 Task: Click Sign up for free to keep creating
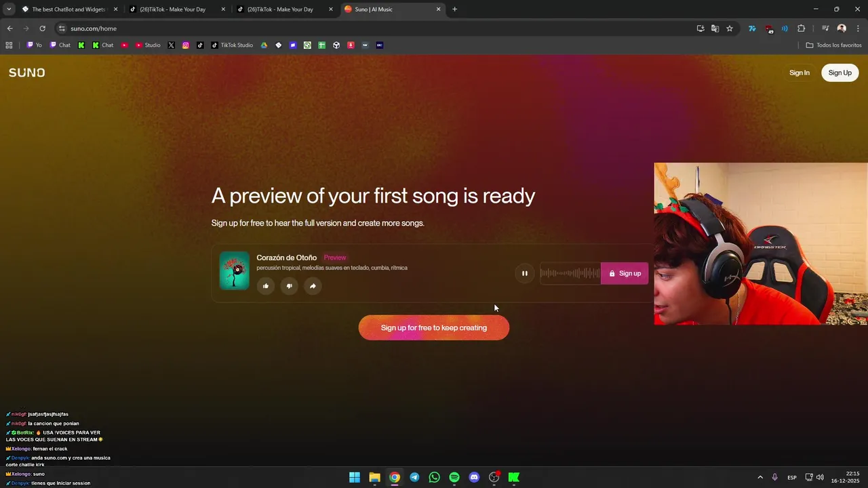click(434, 328)
